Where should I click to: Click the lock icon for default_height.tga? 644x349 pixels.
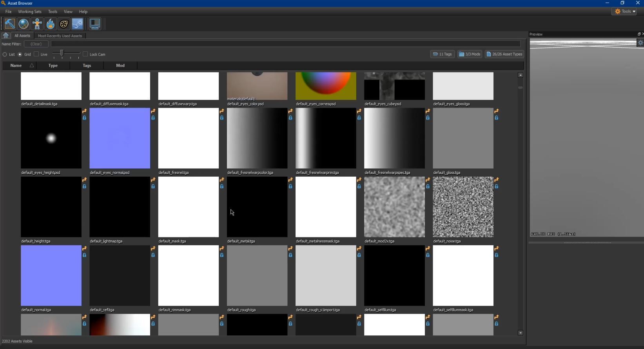84,186
